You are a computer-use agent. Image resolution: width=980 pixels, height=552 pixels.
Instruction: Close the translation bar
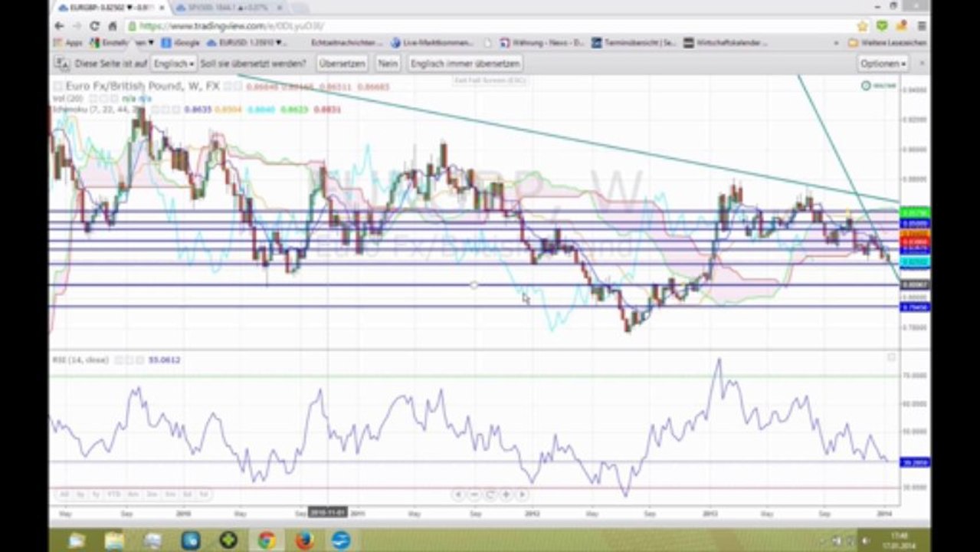921,64
